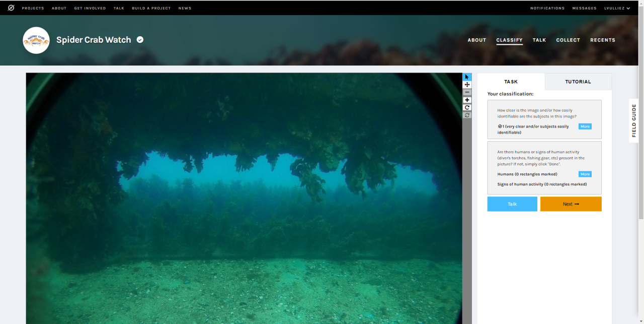Image resolution: width=644 pixels, height=324 pixels.
Task: Open Messages
Action: [584, 8]
